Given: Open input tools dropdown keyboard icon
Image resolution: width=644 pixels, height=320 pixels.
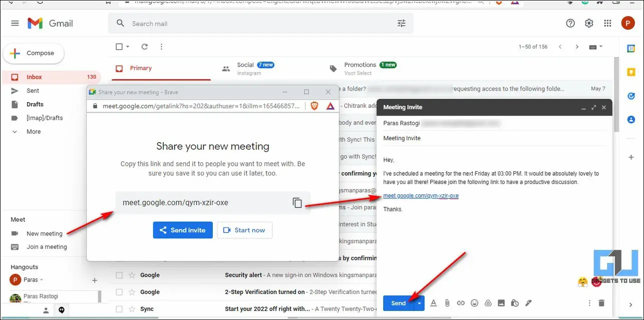Looking at the screenshot, I should click(x=596, y=47).
